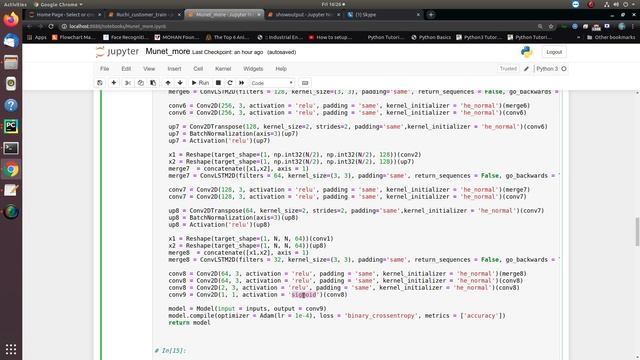This screenshot has height=360, width=640.
Task: Open the File menu
Action: (x=104, y=69)
